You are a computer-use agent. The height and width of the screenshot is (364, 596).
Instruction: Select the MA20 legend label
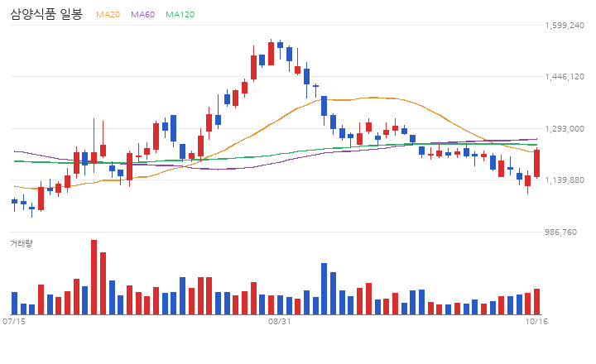click(108, 14)
